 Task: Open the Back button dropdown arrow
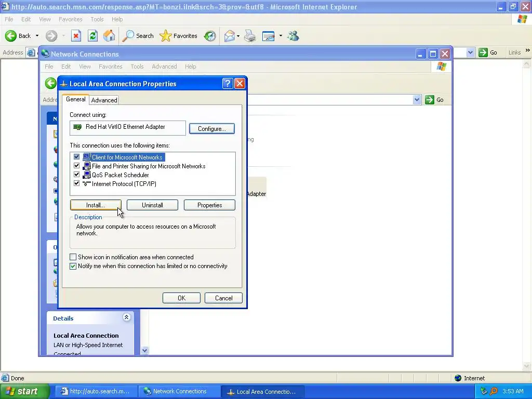click(x=37, y=36)
